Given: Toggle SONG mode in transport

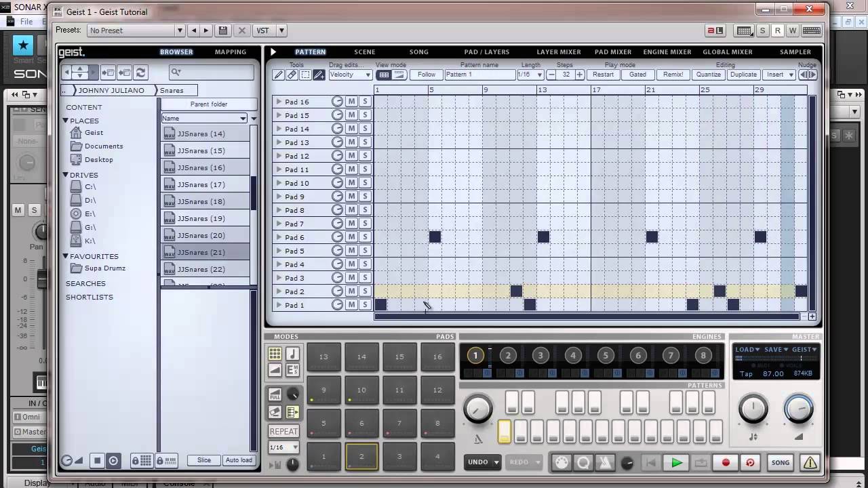Looking at the screenshot, I should pos(781,463).
